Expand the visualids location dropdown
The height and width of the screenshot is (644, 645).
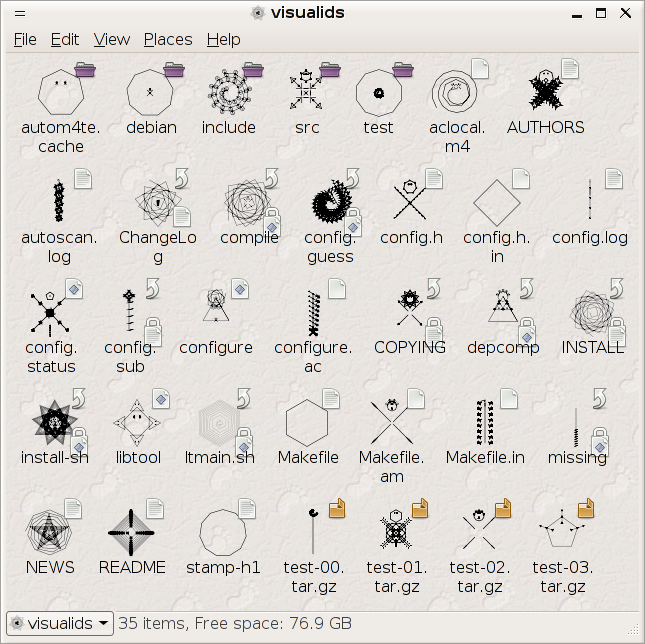pyautogui.click(x=60, y=623)
